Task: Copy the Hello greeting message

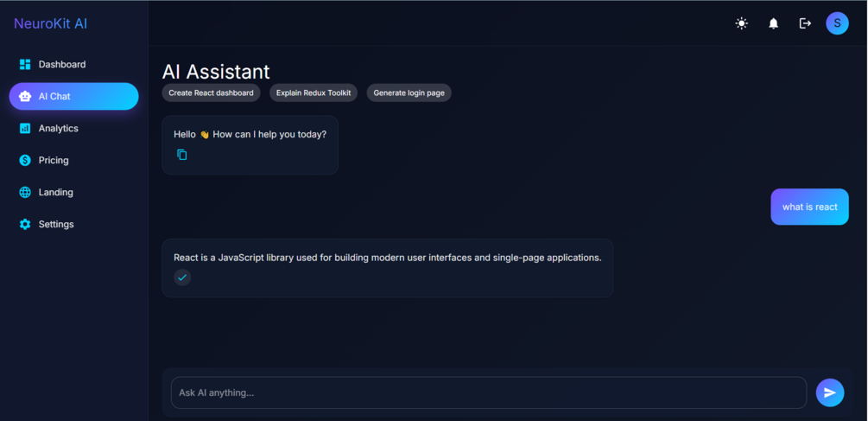Action: [x=182, y=155]
